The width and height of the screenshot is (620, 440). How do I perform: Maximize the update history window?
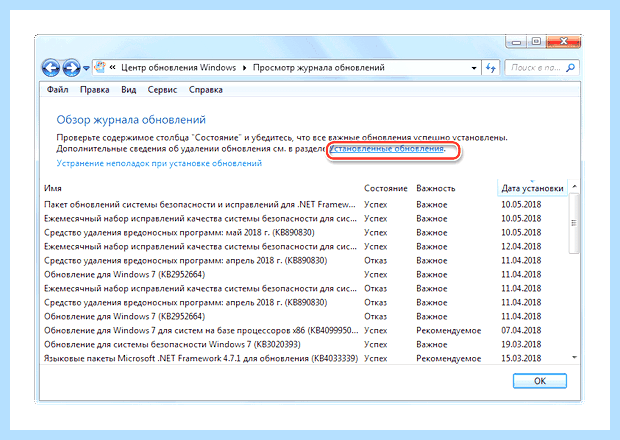pos(536,42)
